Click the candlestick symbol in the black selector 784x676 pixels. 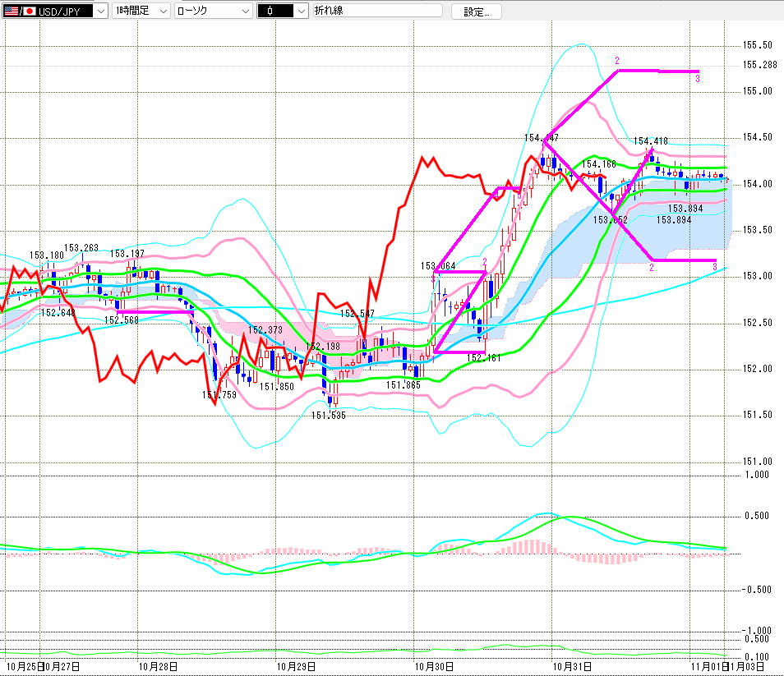(x=270, y=11)
